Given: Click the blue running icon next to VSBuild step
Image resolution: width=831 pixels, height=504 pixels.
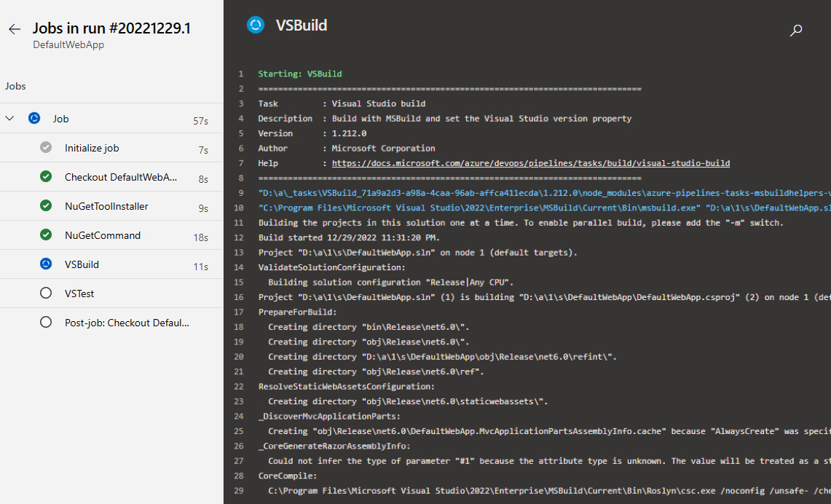Looking at the screenshot, I should tap(46, 264).
